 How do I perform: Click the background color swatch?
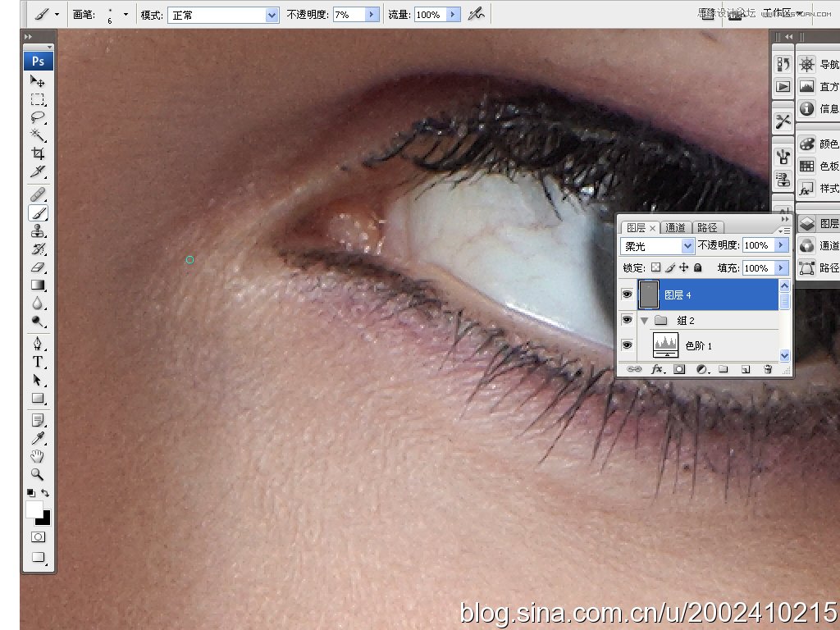coord(46,520)
